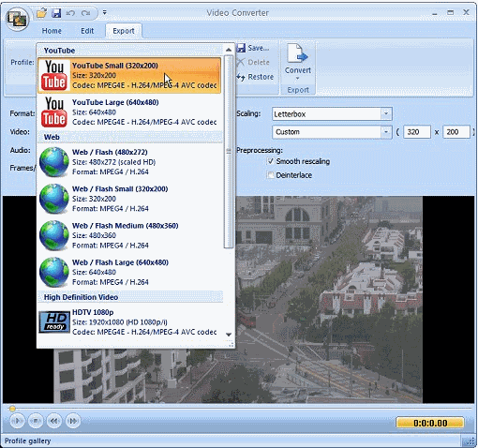
Task: Click the save floppy disk icon in title bar
Action: click(56, 13)
